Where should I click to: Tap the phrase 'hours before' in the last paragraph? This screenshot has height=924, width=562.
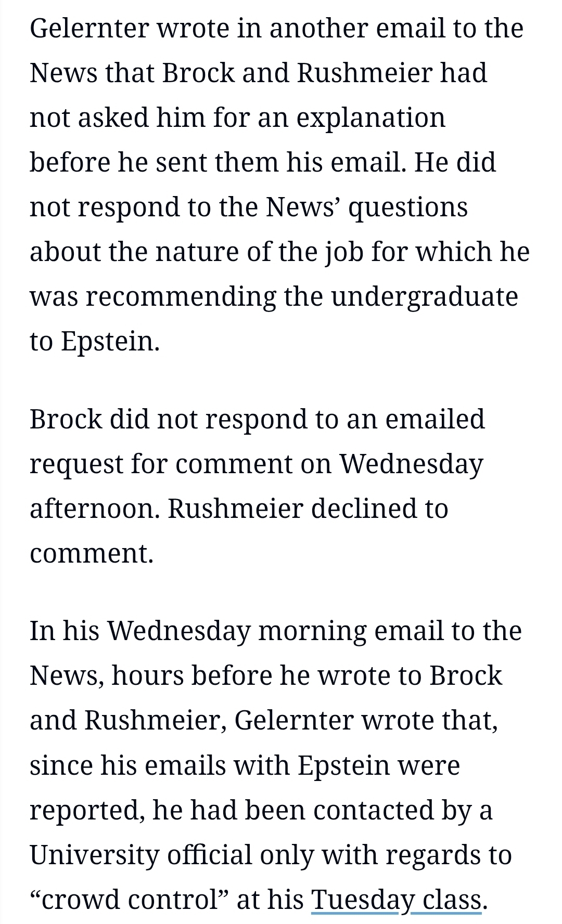[192, 675]
